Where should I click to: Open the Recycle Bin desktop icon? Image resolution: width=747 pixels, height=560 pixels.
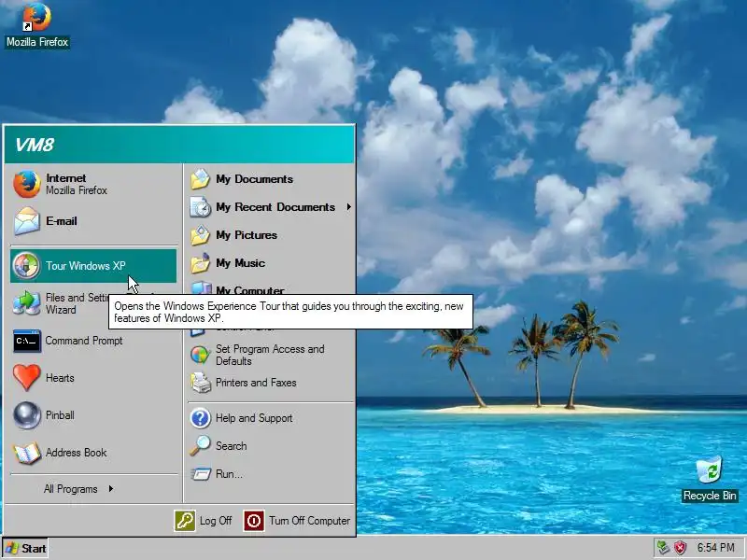(710, 469)
